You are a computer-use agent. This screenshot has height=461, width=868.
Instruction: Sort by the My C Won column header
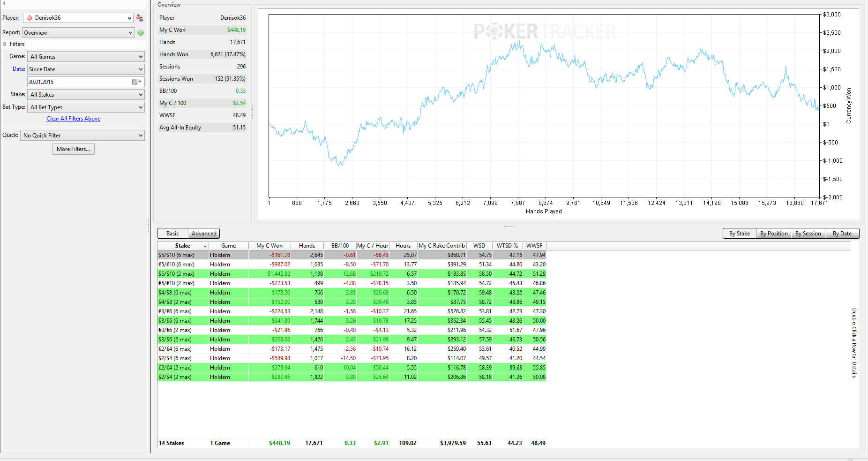coord(269,246)
